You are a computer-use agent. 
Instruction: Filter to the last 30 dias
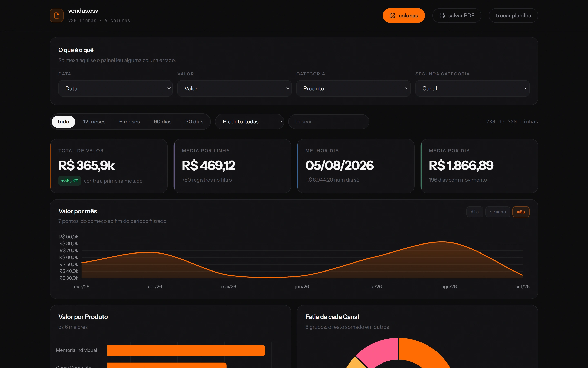(194, 122)
